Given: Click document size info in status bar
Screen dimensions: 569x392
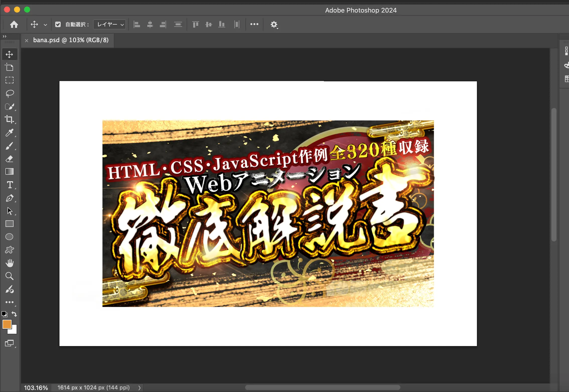Looking at the screenshot, I should (94, 387).
